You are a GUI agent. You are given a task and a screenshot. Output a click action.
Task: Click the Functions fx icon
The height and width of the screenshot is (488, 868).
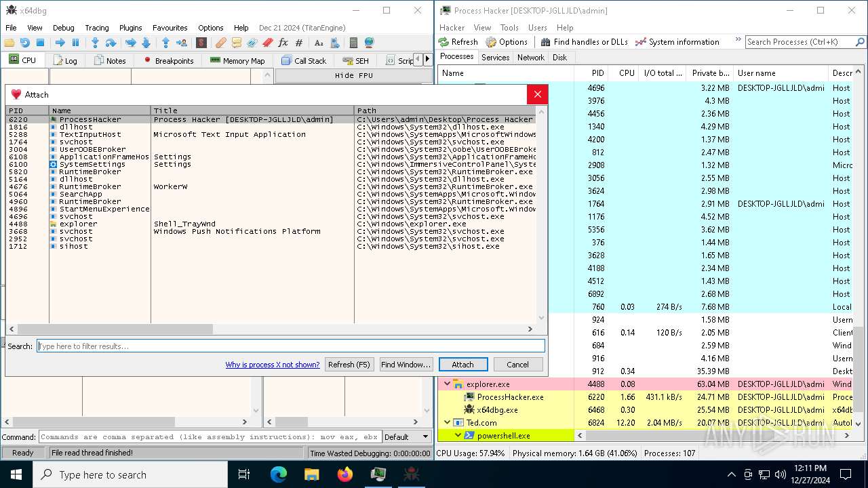[283, 43]
